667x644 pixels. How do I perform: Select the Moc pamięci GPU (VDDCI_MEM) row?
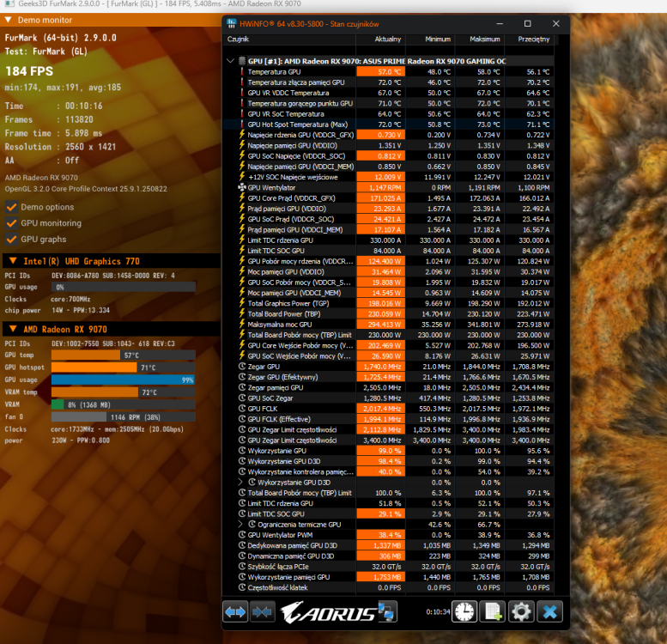click(x=389, y=293)
